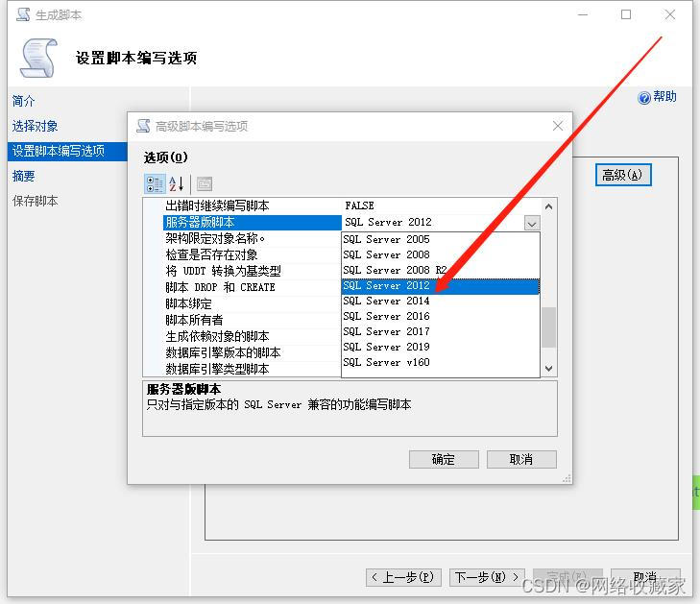Screen dimensions: 700x604
Task: Close the 生成脚本 wizard window
Action: tap(669, 14)
